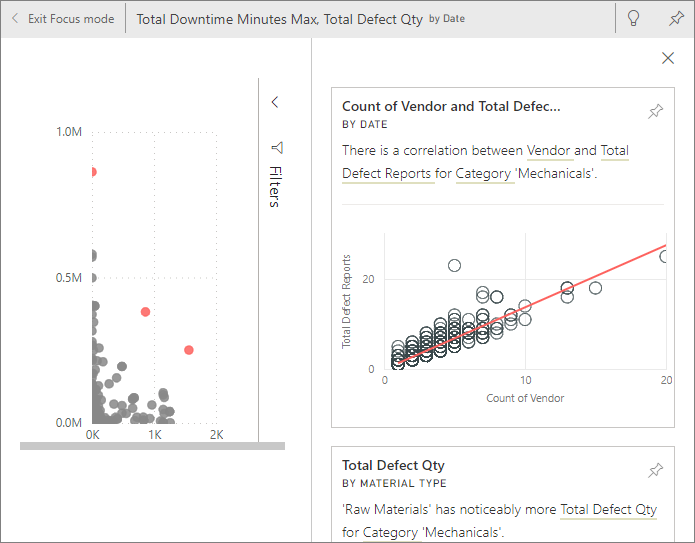The image size is (695, 543).
Task: Select red outlier point between 1K and 2K
Action: [189, 350]
